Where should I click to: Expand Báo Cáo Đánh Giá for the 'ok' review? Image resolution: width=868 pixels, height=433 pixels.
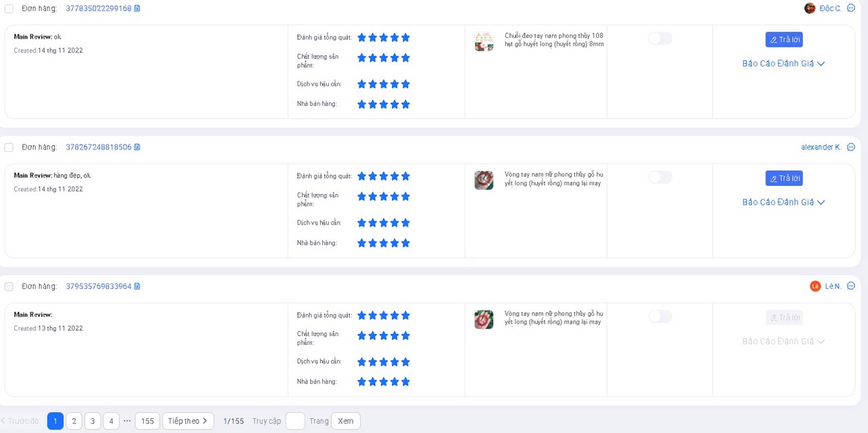tap(783, 64)
